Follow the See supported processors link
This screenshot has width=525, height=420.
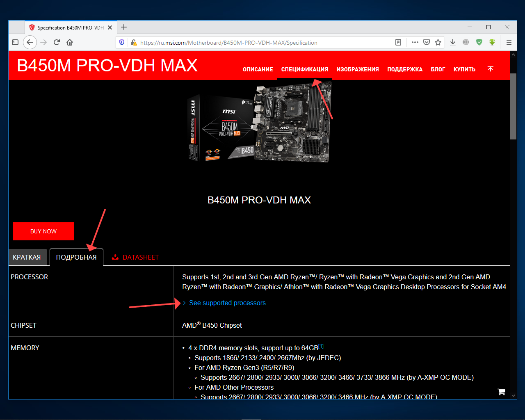(227, 303)
